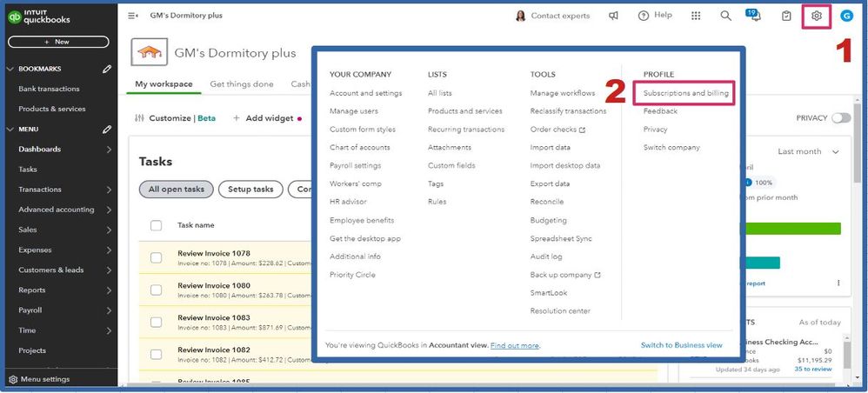Check the Review Invoice 1080 checkbox
This screenshot has width=868, height=393.
point(156,290)
